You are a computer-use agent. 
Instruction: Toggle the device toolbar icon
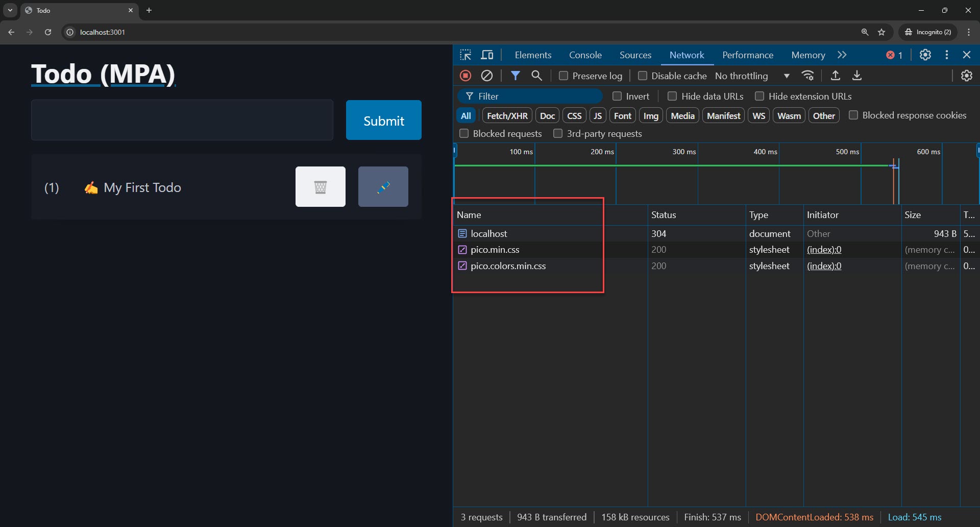coord(487,55)
